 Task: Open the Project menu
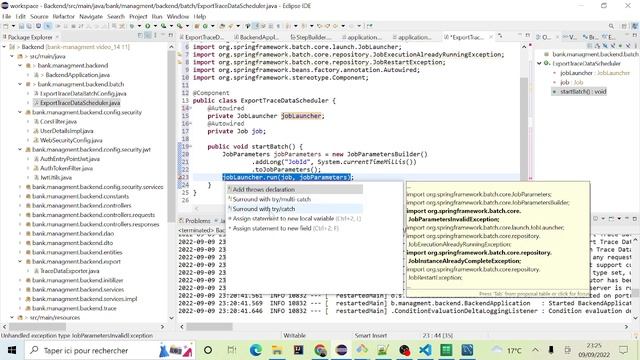138,17
